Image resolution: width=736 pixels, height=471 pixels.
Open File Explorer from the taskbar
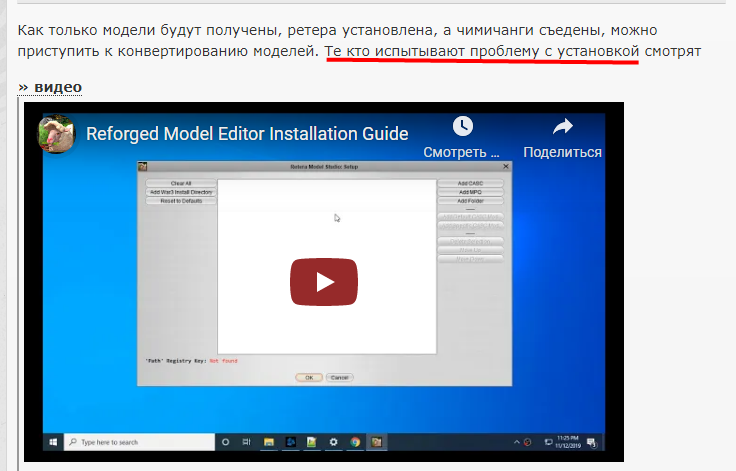[x=268, y=442]
